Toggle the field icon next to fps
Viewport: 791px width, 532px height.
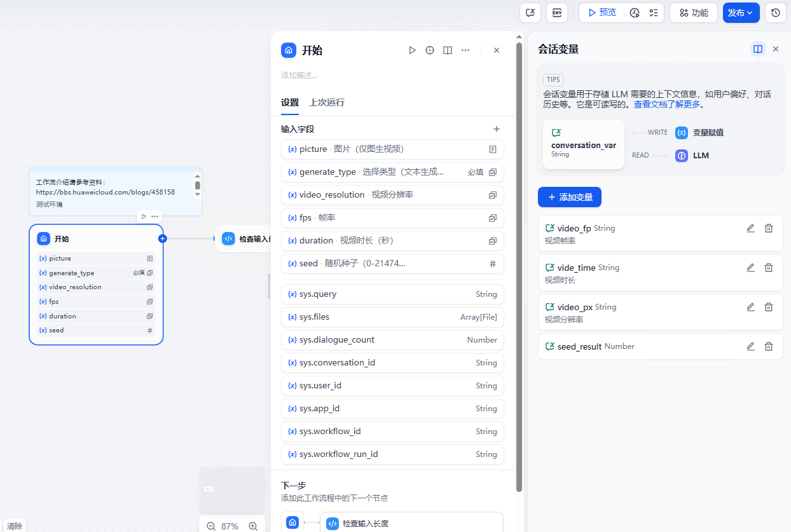[x=493, y=217]
